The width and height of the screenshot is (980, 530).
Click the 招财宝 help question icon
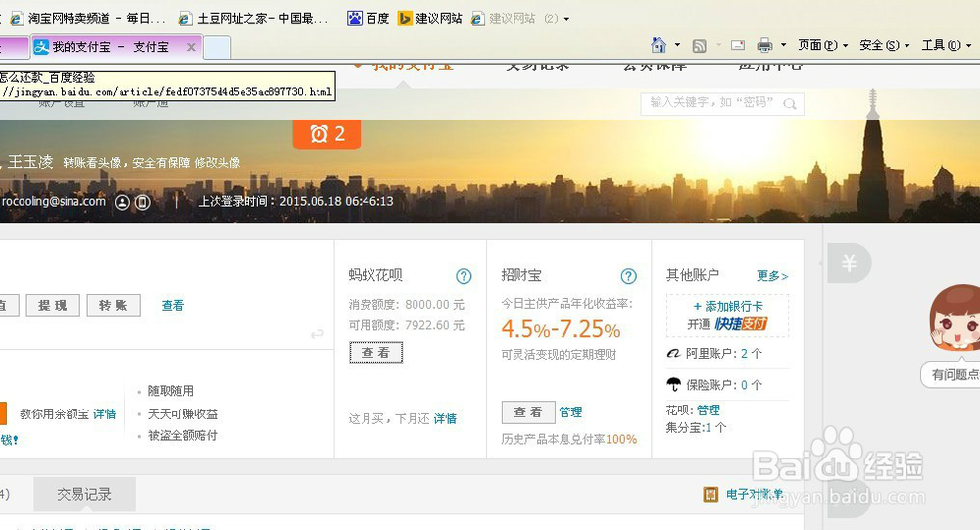coord(629,276)
